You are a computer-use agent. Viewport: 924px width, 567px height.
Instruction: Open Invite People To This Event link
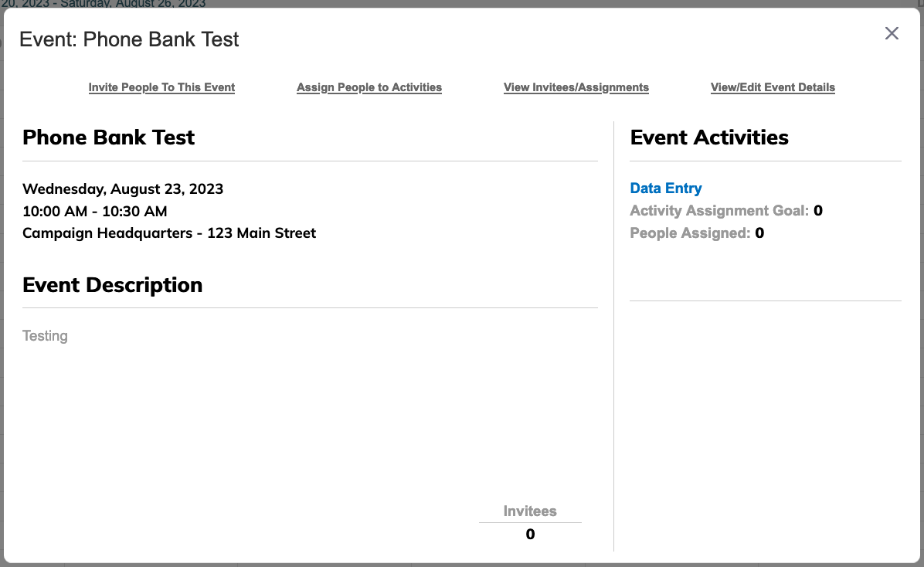pyautogui.click(x=161, y=87)
